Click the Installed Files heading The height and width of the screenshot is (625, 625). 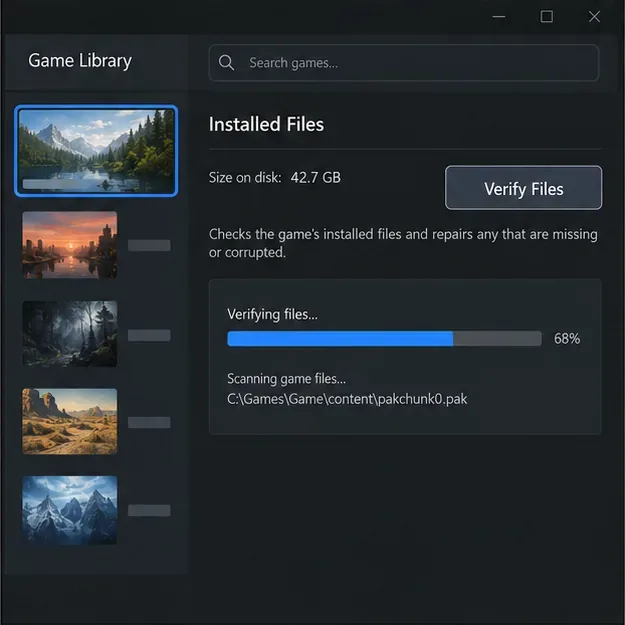pos(266,124)
